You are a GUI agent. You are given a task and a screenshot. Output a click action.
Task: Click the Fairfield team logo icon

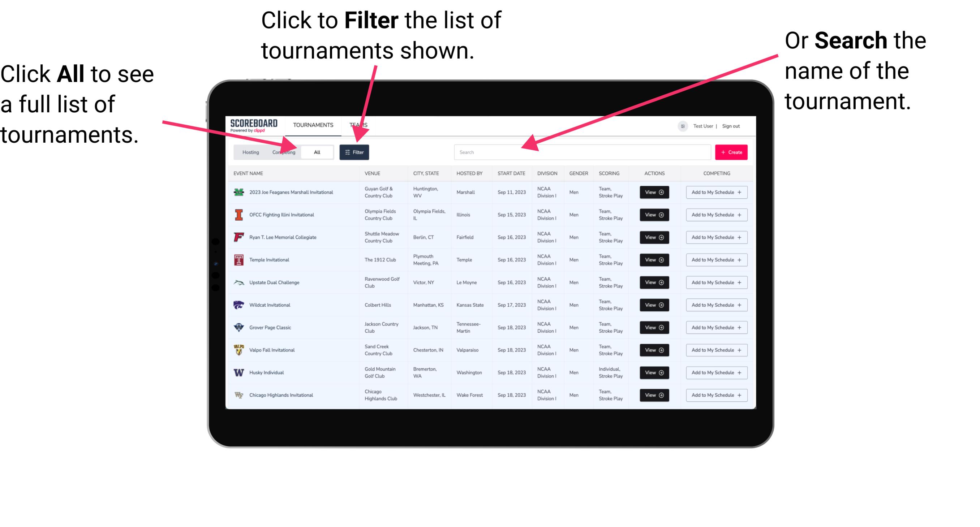pyautogui.click(x=240, y=237)
